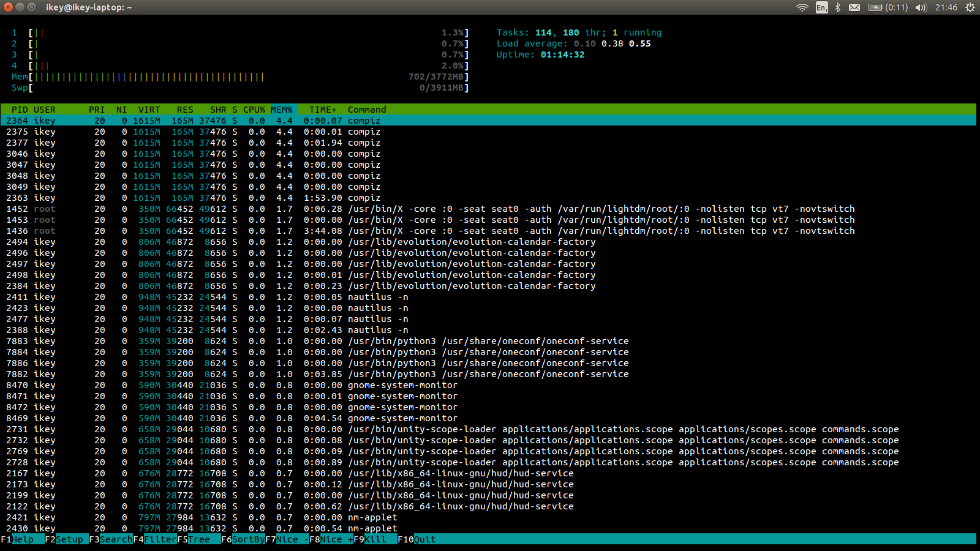980x551 pixels.
Task: Sort by the TIME+ column header
Action: pos(323,110)
